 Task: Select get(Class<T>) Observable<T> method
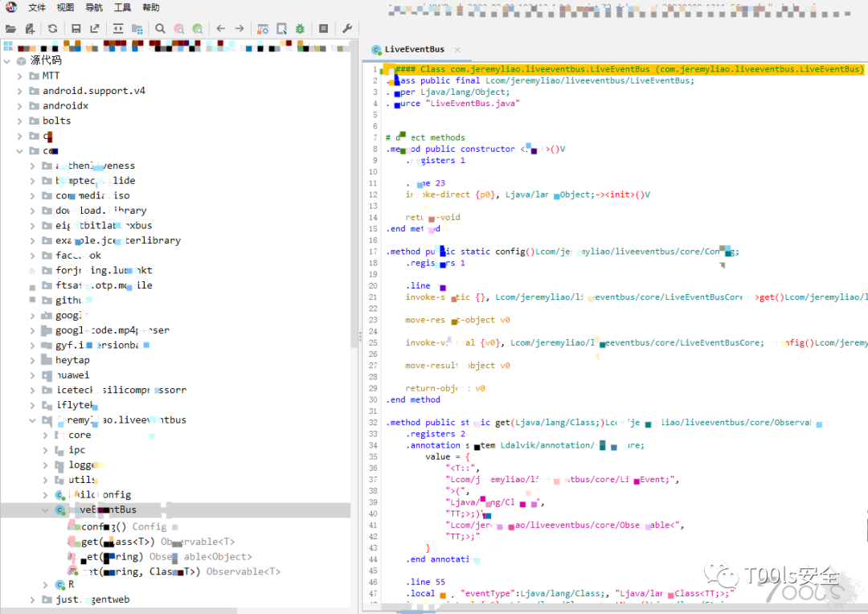158,542
